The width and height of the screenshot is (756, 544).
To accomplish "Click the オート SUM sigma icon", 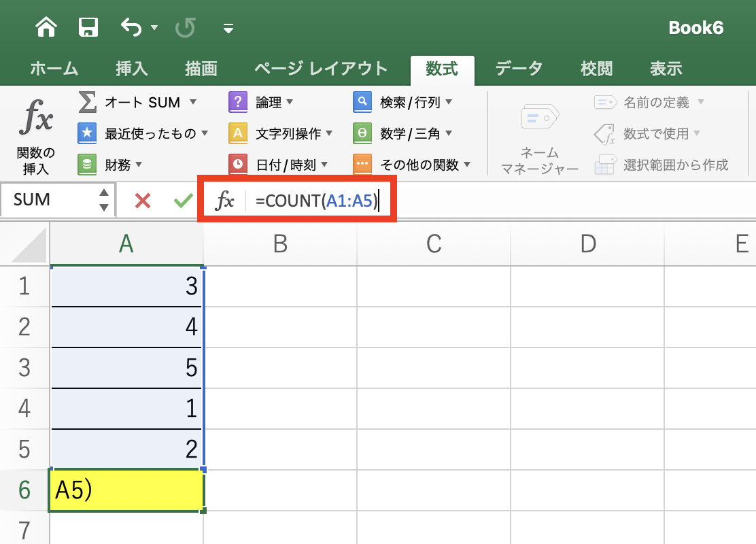I will [87, 102].
